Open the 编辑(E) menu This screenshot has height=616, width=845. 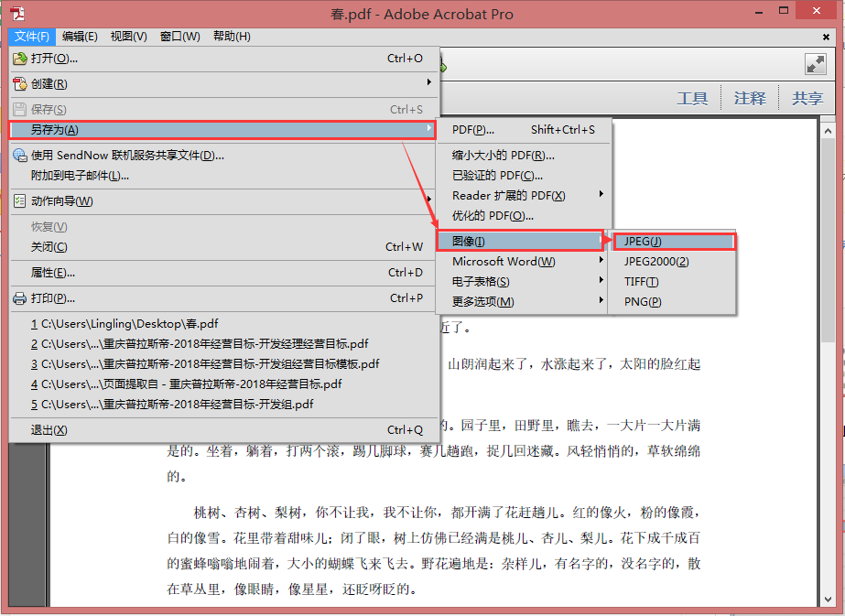80,36
